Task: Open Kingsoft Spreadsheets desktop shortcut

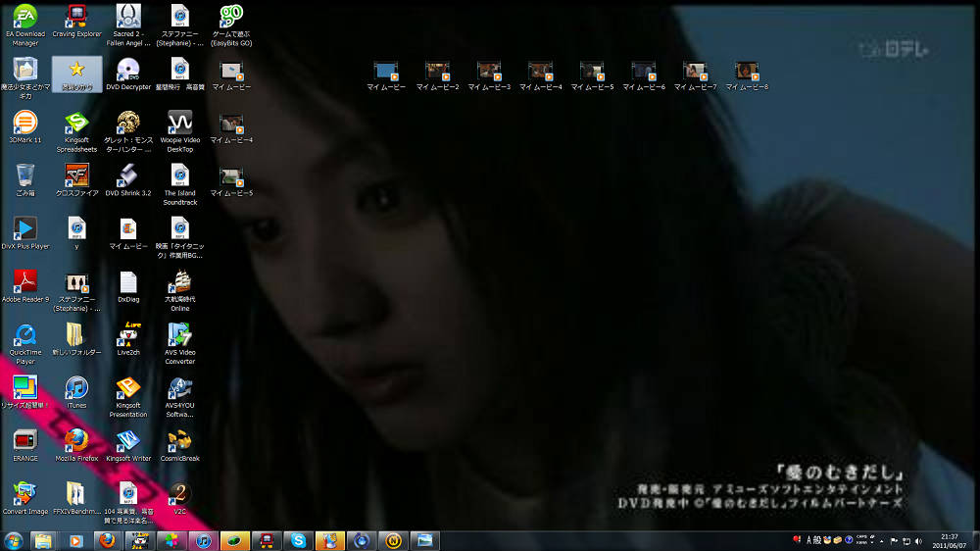Action: [76, 131]
